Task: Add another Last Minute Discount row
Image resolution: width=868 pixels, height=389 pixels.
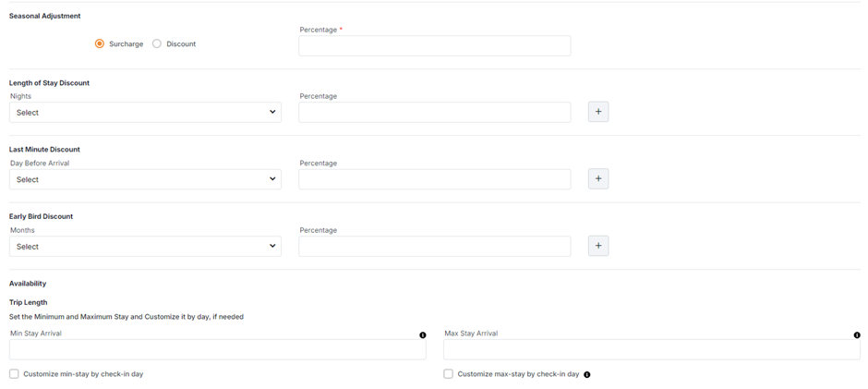Action: coord(598,178)
